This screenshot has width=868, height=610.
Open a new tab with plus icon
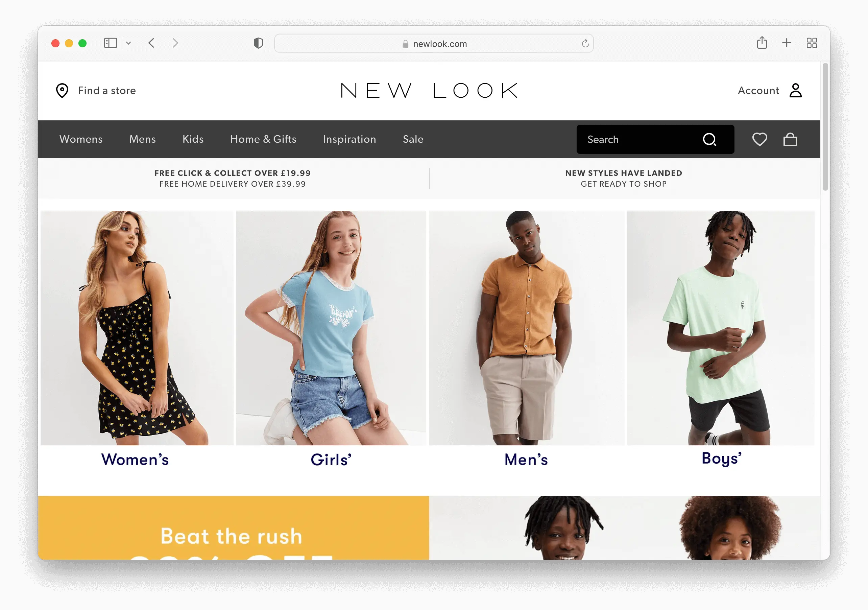[786, 43]
